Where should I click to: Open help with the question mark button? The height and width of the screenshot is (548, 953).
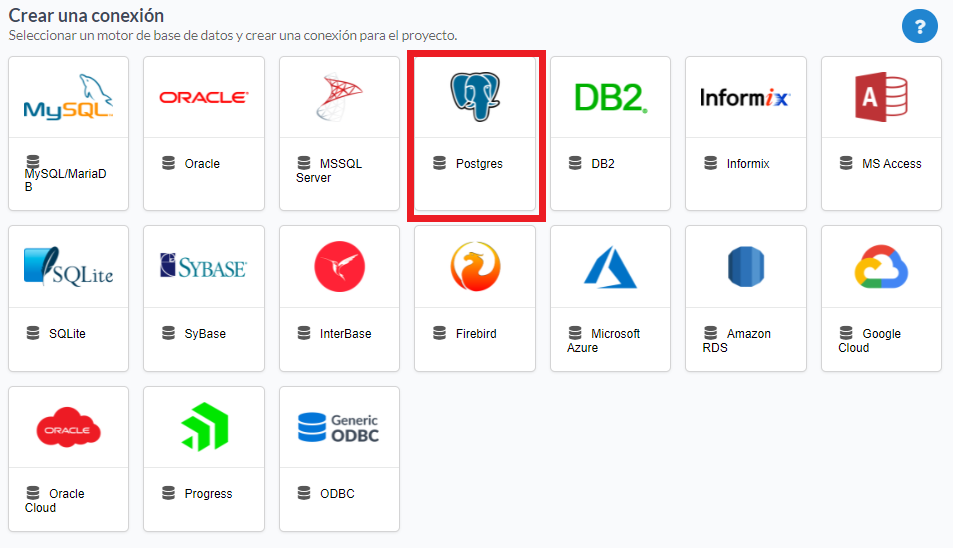[x=920, y=26]
